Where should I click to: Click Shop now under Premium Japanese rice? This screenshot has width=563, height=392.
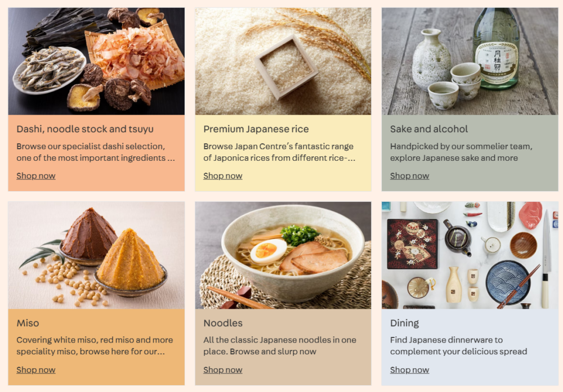(x=222, y=175)
